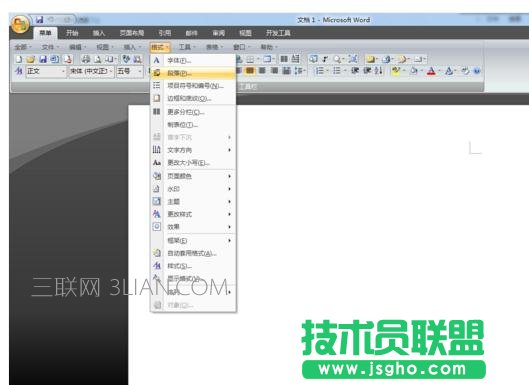Switch to the 插入 ribbon tab
Screen dimensions: 529x385
(x=99, y=33)
